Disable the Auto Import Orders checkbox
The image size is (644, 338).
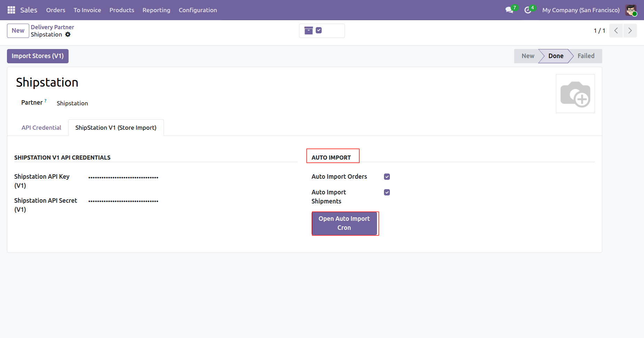coord(387,177)
